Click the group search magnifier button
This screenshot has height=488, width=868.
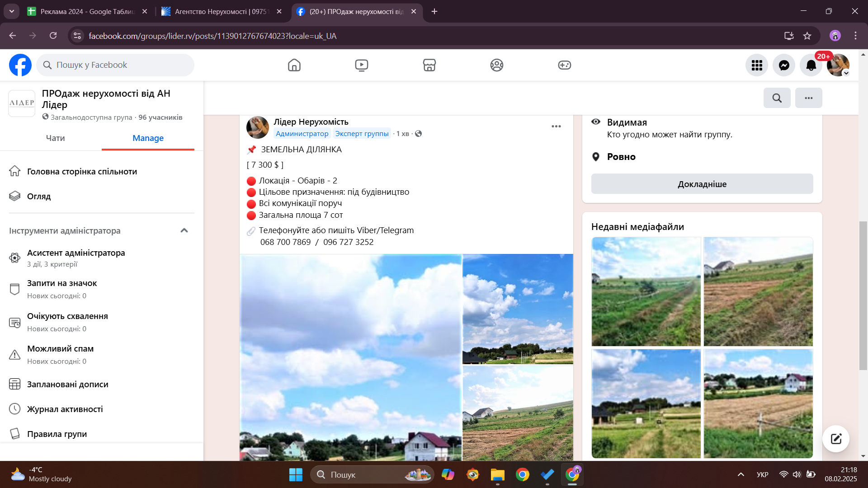point(777,98)
